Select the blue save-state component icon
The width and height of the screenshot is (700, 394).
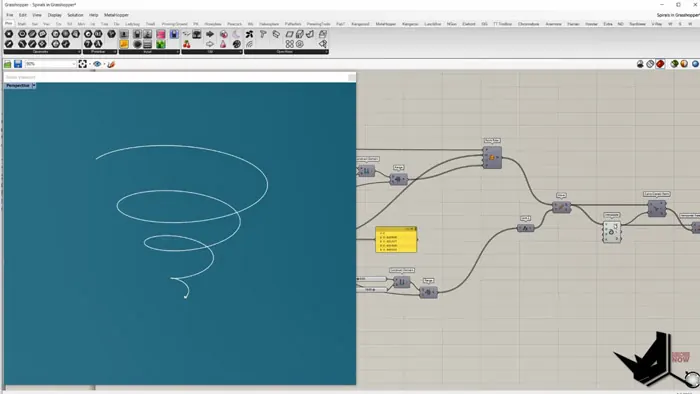pyautogui.click(x=174, y=34)
